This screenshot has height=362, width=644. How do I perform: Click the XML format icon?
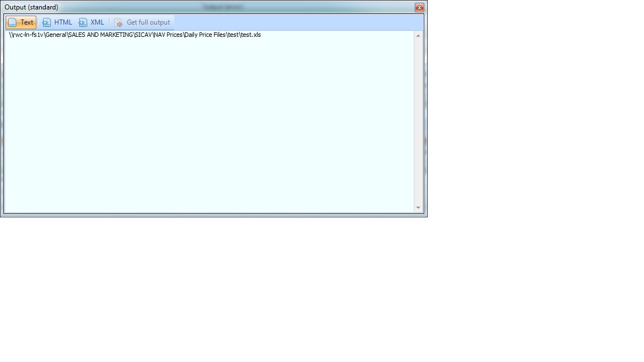pos(83,22)
